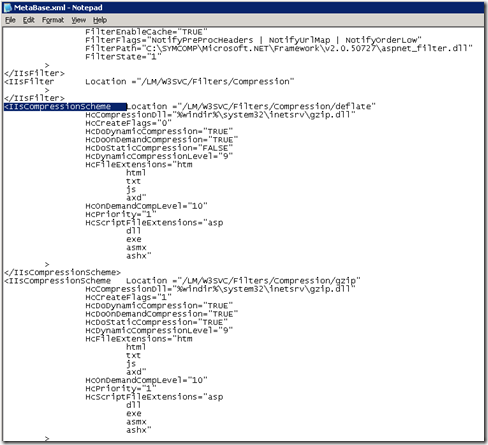Click the Notepad icon in the title bar
The height and width of the screenshot is (445, 488).
click(x=8, y=7)
